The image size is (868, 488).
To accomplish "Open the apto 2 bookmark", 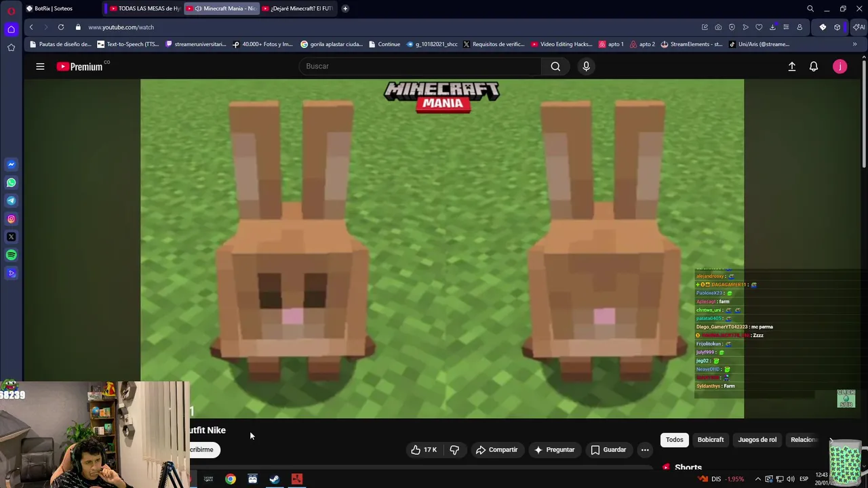I will tap(643, 44).
